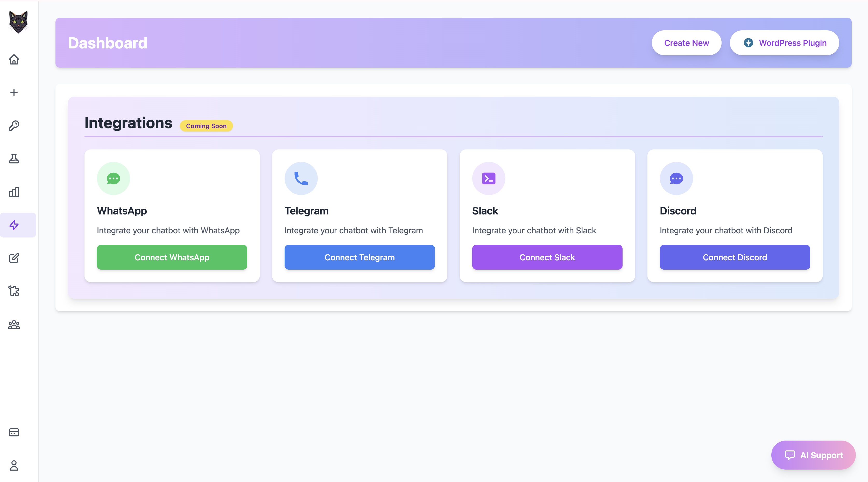The width and height of the screenshot is (868, 482).
Task: Select the flask icon in sidebar
Action: (14, 159)
